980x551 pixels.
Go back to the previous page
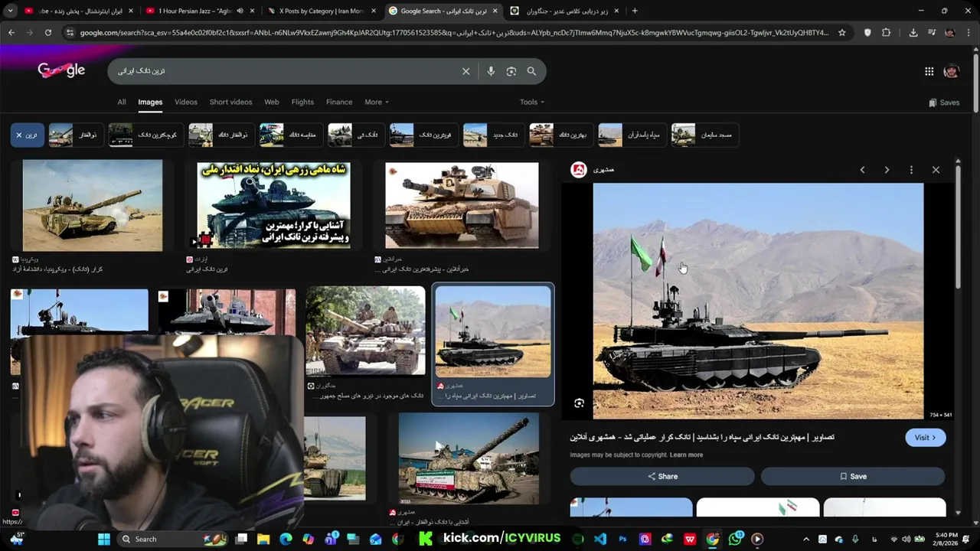[x=11, y=33]
